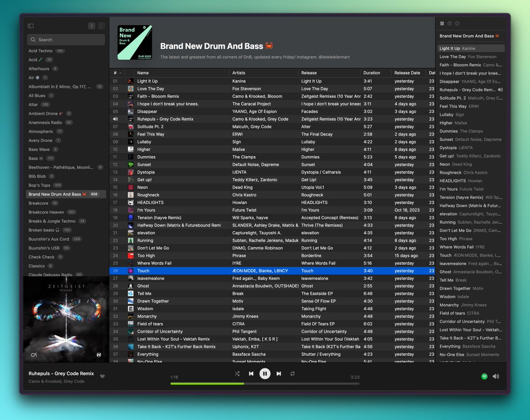Click artist 'Jimmy Knees' in the table
This screenshot has height=420, width=530.
coord(245,316)
